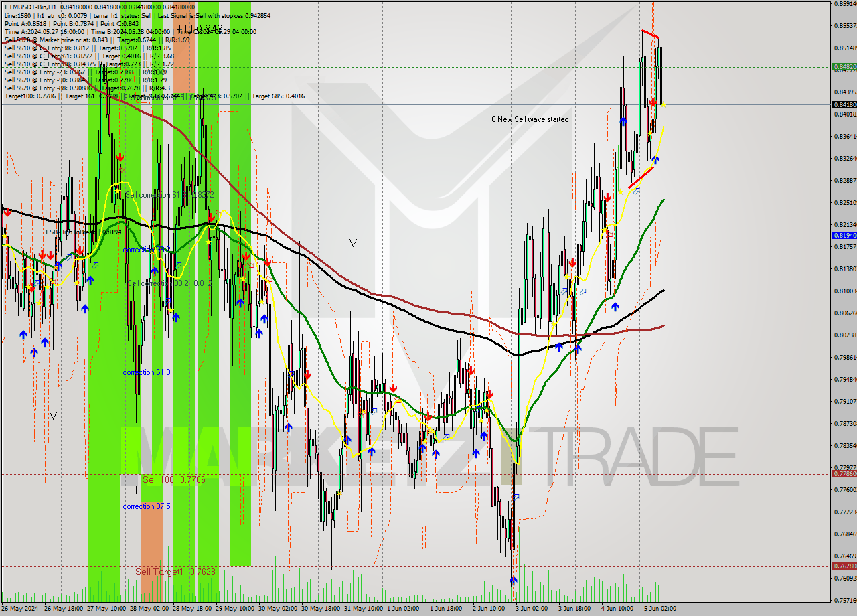The height and width of the screenshot is (616, 857).
Task: Click the '0 New Sell wave started' label
Action: 530,119
